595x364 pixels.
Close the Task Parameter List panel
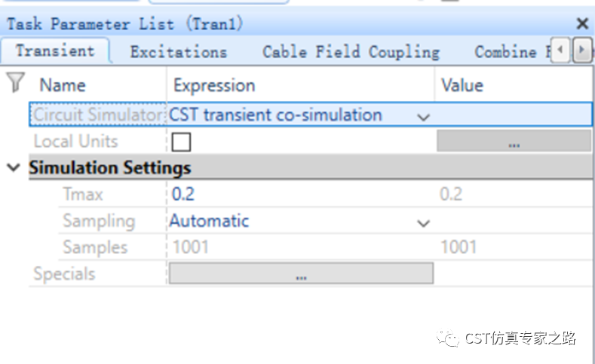point(581,23)
